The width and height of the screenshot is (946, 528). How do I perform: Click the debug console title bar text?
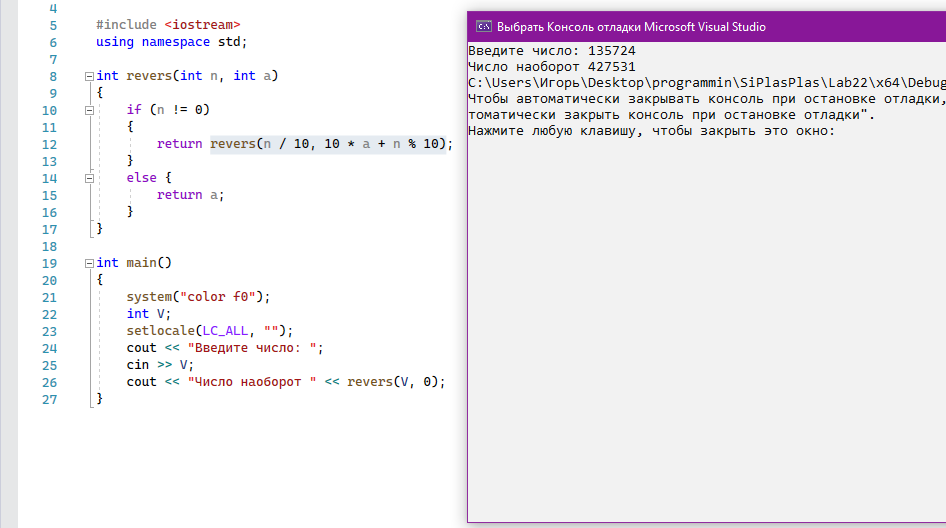pos(631,27)
